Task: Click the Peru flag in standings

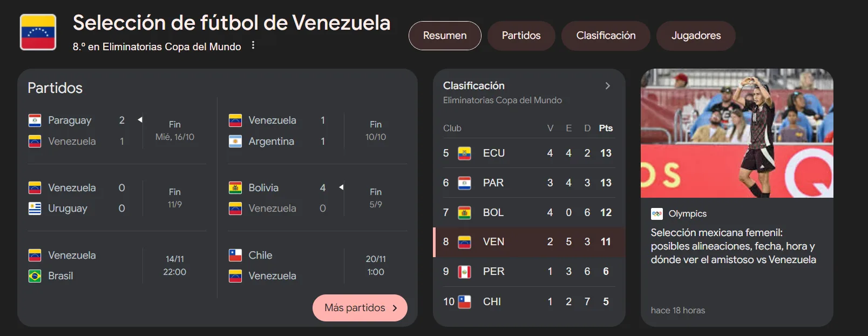Action: (464, 272)
